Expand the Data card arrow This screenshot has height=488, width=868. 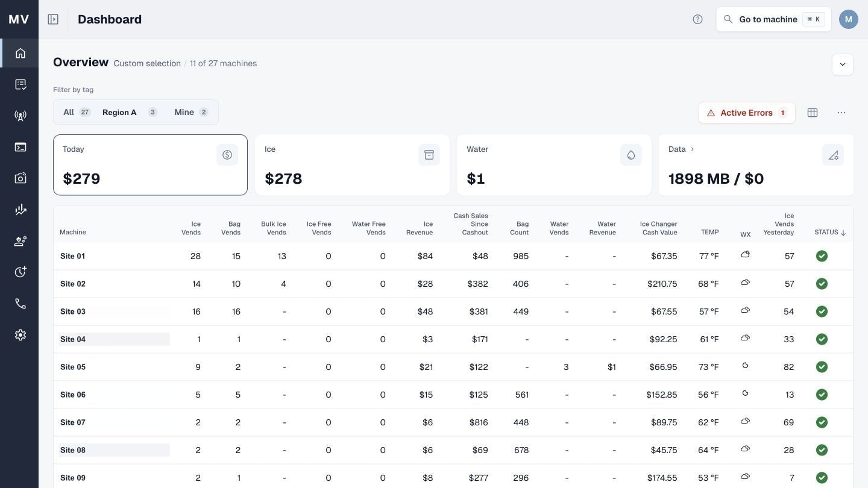[x=692, y=149]
